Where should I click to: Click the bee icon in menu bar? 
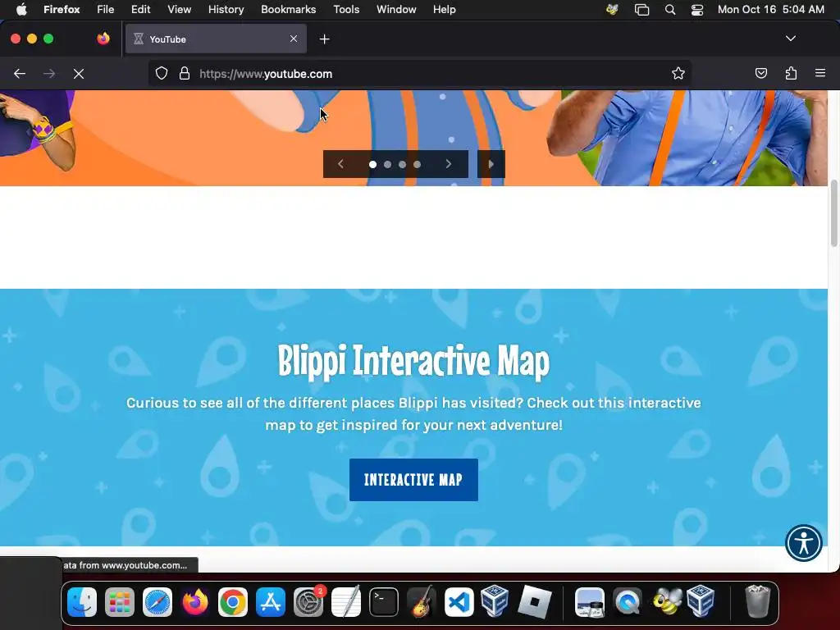tap(612, 10)
